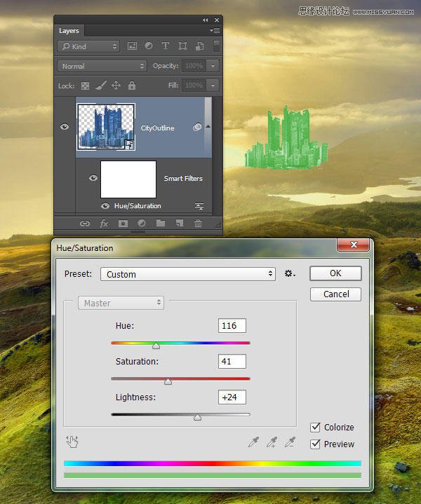Open preset options gear menu
This screenshot has height=504, width=421.
click(x=290, y=273)
